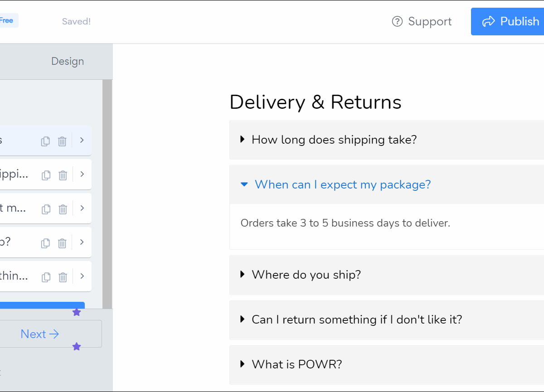Delete the 't m...' FAQ entry
The image size is (544, 392).
pos(63,209)
